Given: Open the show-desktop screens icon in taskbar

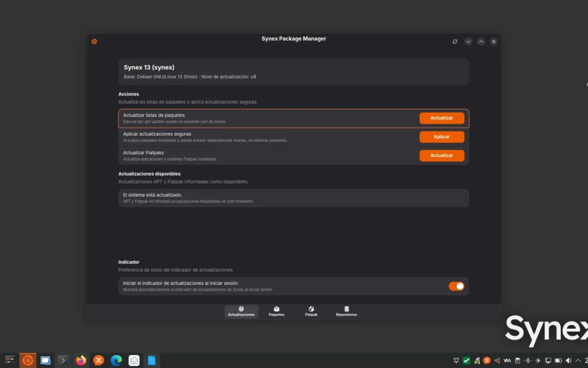Looking at the screenshot, I should click(x=45, y=360).
